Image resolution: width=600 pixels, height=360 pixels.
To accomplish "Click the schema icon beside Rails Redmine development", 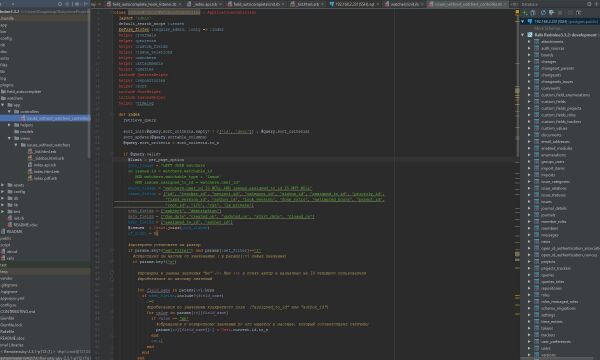I will (530, 35).
